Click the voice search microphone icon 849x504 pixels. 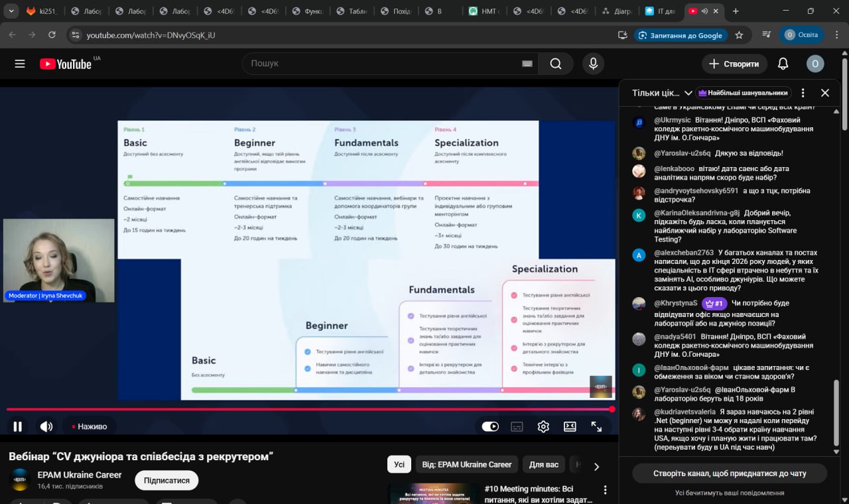[x=593, y=64]
